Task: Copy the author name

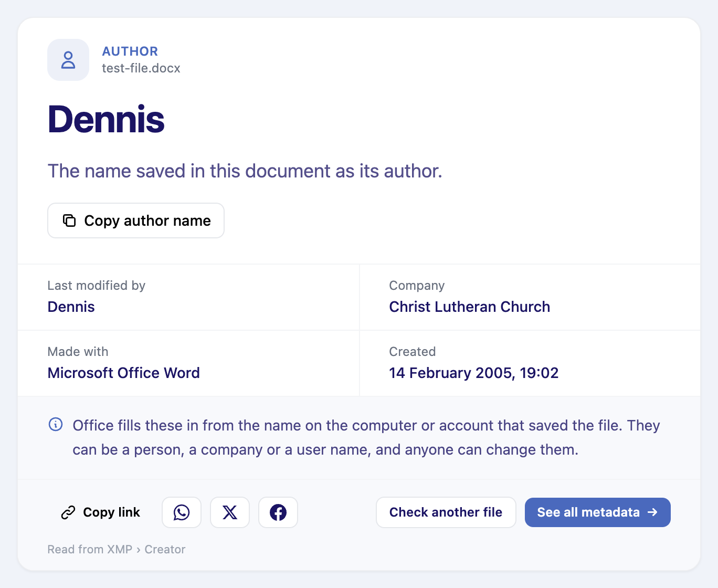Action: tap(136, 220)
